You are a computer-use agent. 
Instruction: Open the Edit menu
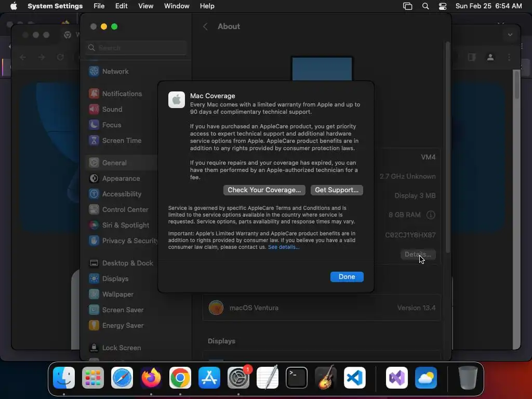(x=121, y=6)
